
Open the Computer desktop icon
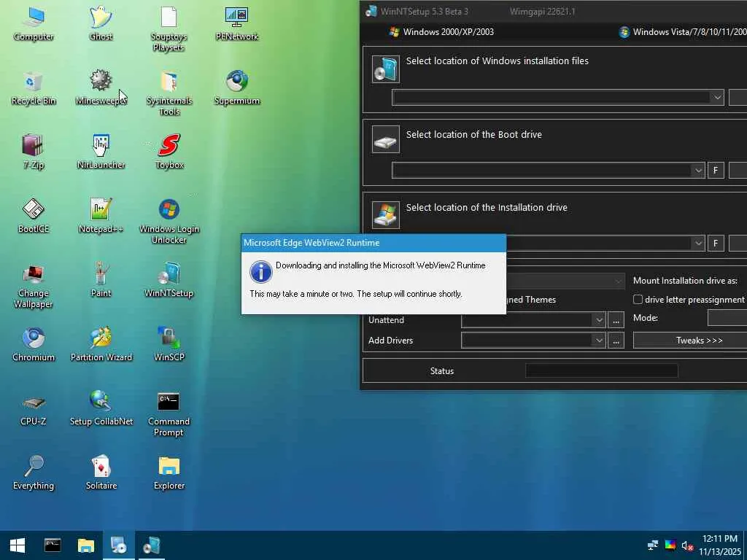(x=34, y=24)
